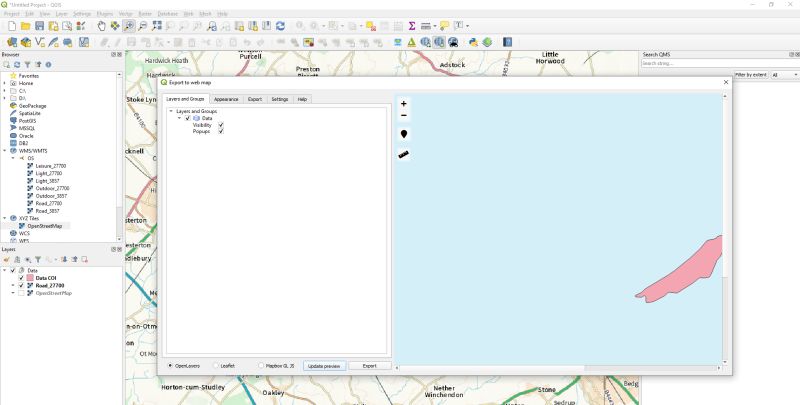The image size is (800, 405).
Task: Click the refresh icon in the Browser panel
Action: pos(17,65)
